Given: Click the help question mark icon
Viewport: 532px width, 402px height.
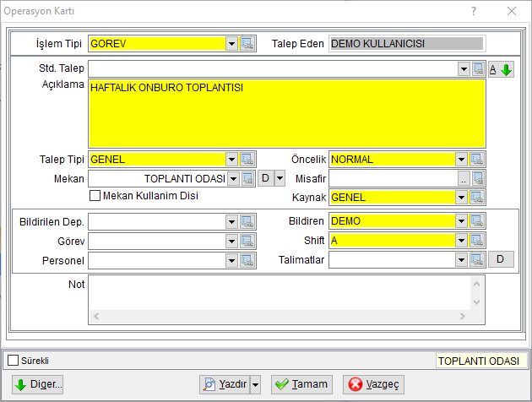Looking at the screenshot, I should pos(474,11).
